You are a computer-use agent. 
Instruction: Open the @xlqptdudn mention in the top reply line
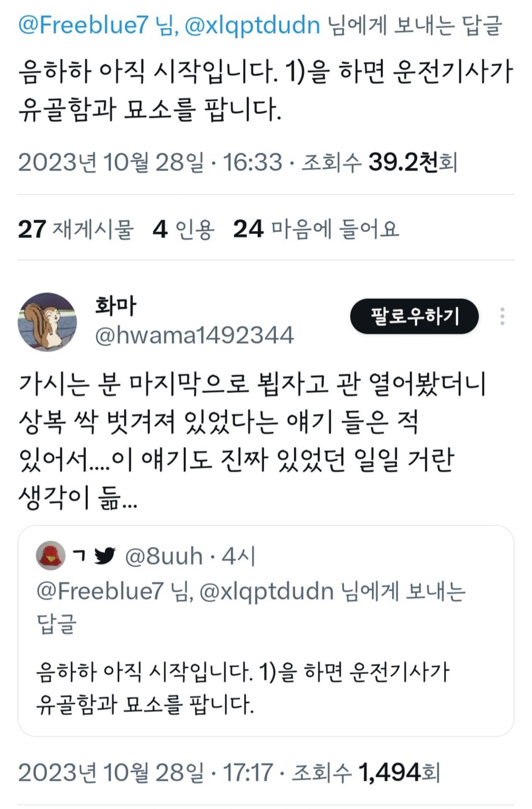pyautogui.click(x=252, y=26)
